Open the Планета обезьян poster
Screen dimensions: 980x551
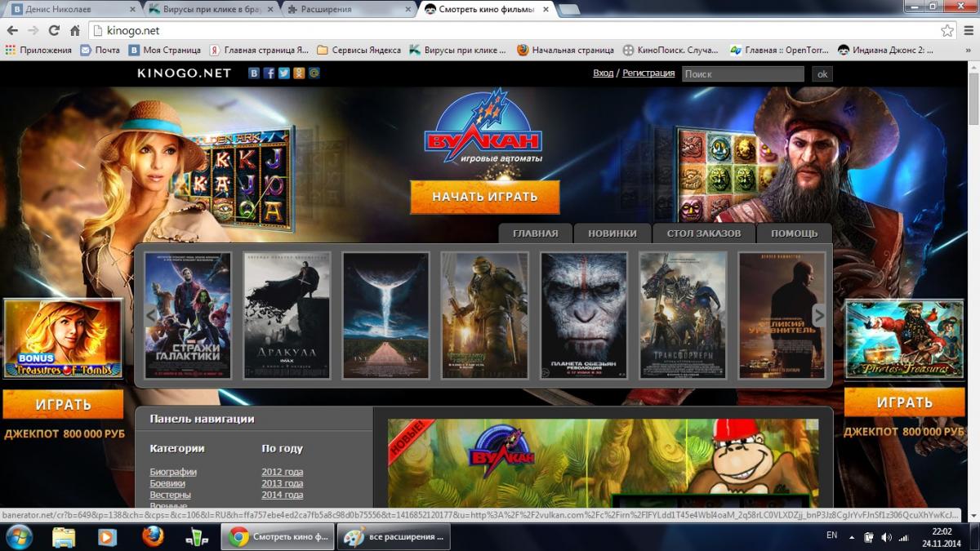[x=584, y=316]
